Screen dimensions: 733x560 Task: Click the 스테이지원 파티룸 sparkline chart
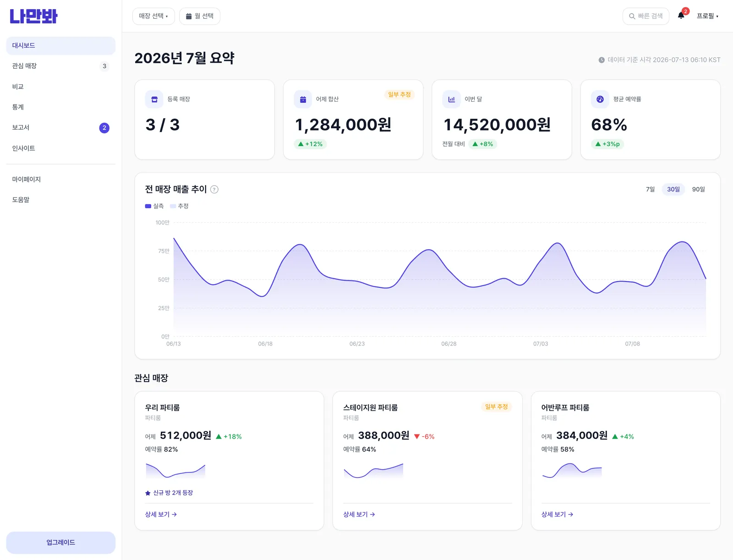coord(373,471)
